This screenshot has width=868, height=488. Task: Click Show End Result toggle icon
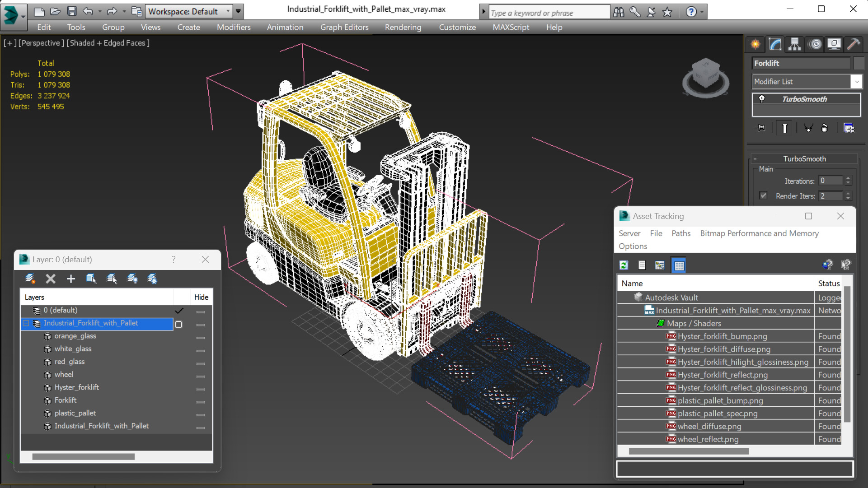click(784, 128)
